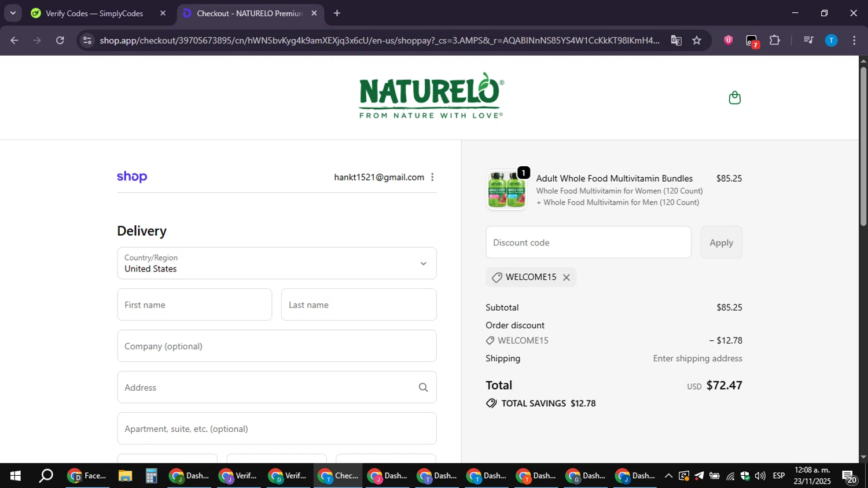The image size is (868, 488).
Task: Click the hankt1521@gmail.com email text
Action: coord(379,177)
